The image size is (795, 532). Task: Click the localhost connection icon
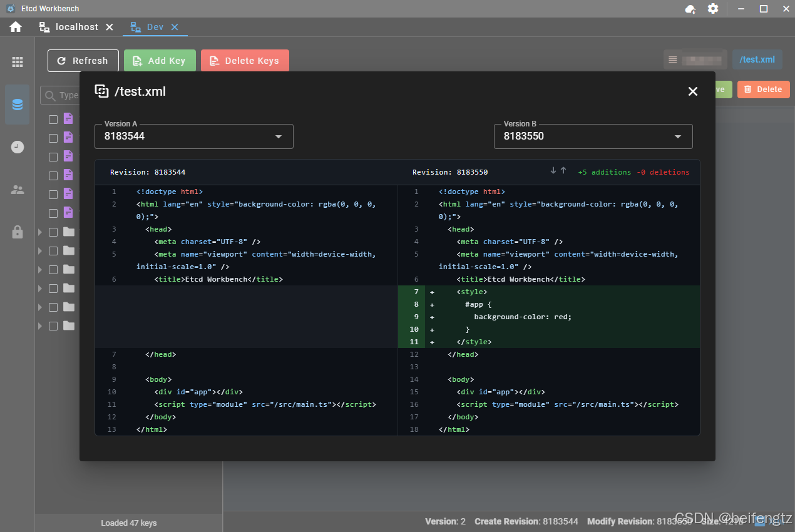[44, 27]
